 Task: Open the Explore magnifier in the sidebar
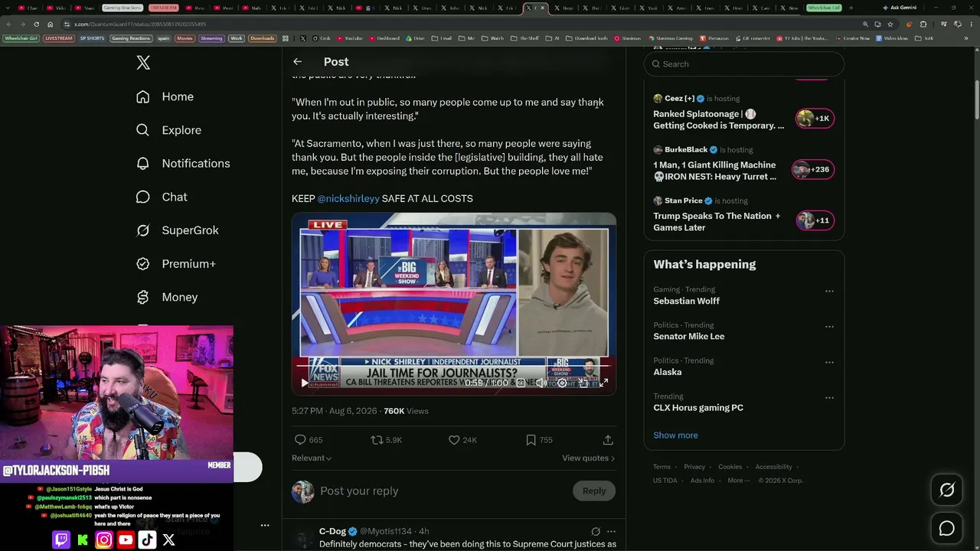(168, 130)
